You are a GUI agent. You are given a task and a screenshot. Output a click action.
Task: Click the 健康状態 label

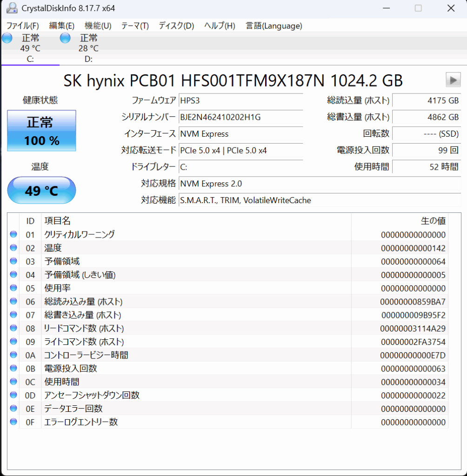pyautogui.click(x=40, y=100)
